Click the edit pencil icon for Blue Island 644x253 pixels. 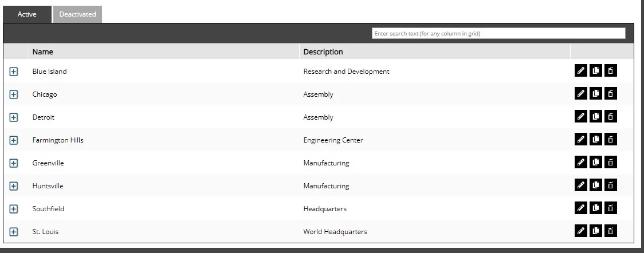[x=581, y=70]
